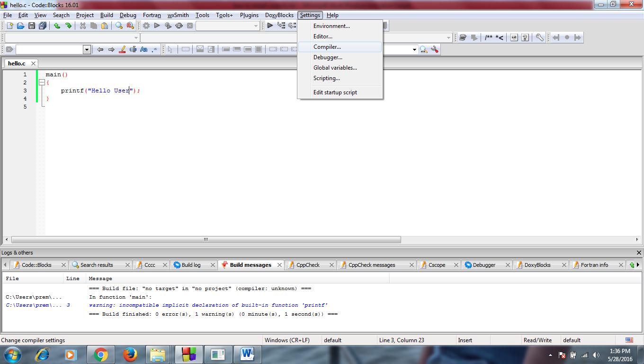644x364 pixels.
Task: Insert DoxyBlocks line comment *< icon
Action: click(x=499, y=37)
